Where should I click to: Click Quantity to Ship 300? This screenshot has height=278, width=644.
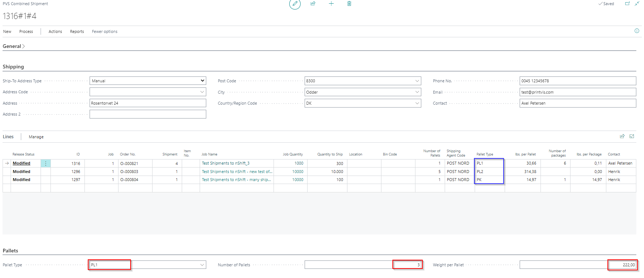pyautogui.click(x=340, y=164)
